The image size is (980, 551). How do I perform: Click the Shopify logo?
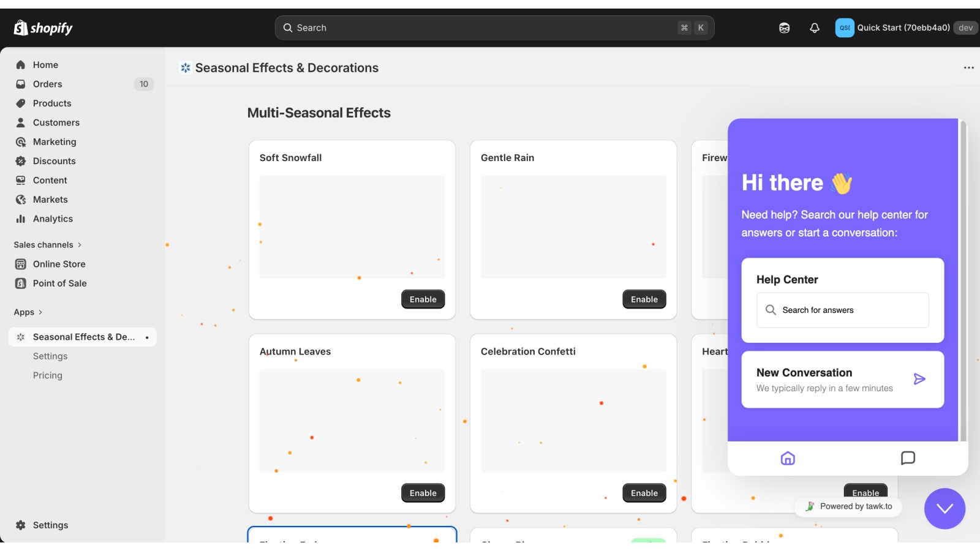43,28
